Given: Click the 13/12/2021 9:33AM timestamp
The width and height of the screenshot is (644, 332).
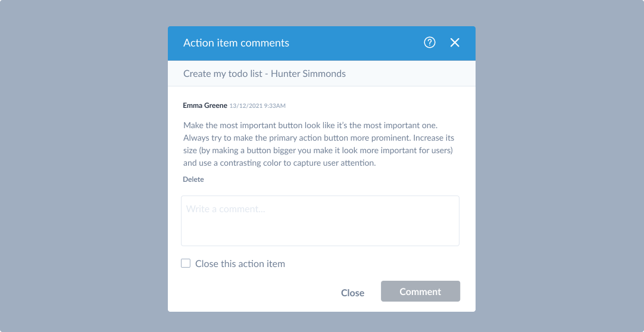Looking at the screenshot, I should click(x=258, y=106).
